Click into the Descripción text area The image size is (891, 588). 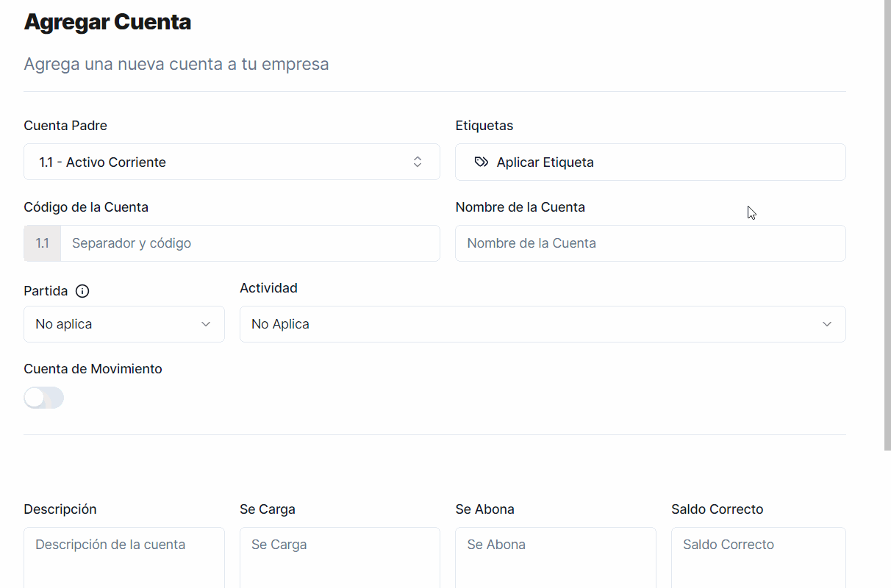pos(124,559)
